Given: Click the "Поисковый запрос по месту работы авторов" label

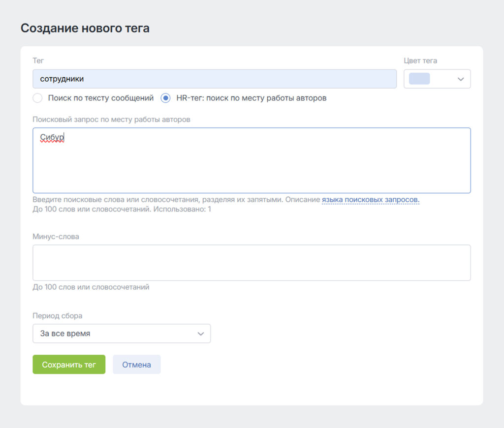Looking at the screenshot, I should click(x=111, y=119).
